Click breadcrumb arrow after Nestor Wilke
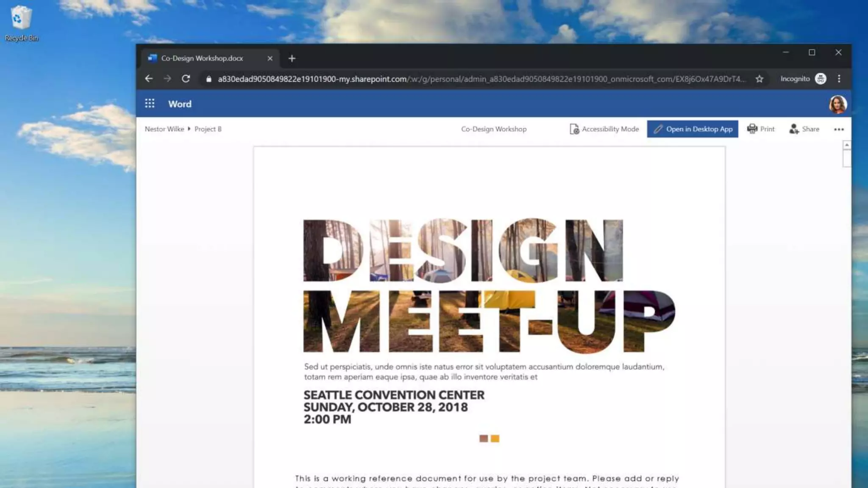The image size is (868, 488). coord(189,129)
